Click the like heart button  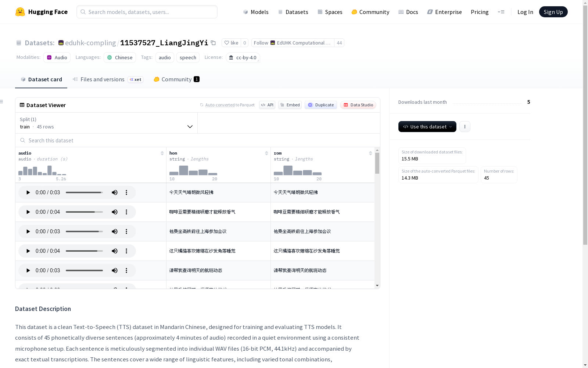(x=231, y=43)
